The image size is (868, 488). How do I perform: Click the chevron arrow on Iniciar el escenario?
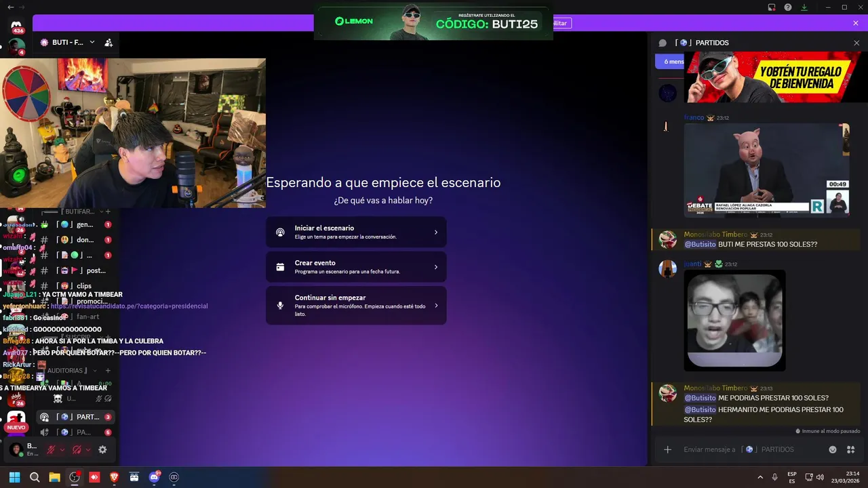pos(435,232)
